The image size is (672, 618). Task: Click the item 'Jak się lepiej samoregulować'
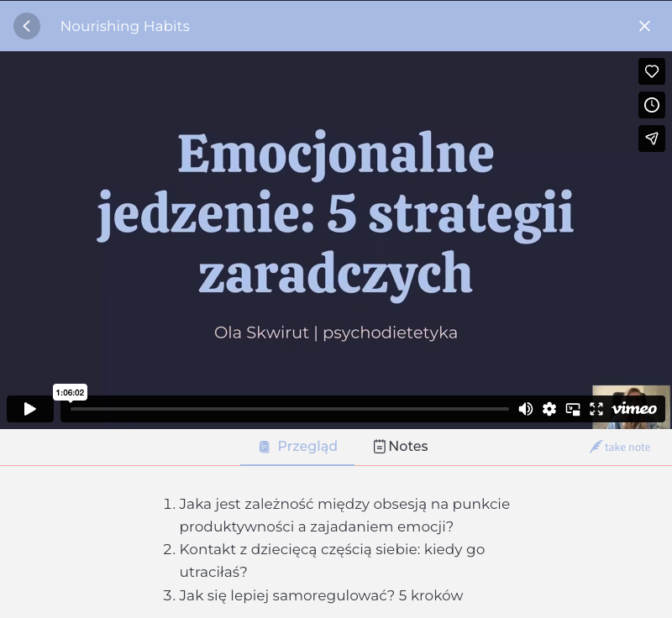pyautogui.click(x=321, y=595)
